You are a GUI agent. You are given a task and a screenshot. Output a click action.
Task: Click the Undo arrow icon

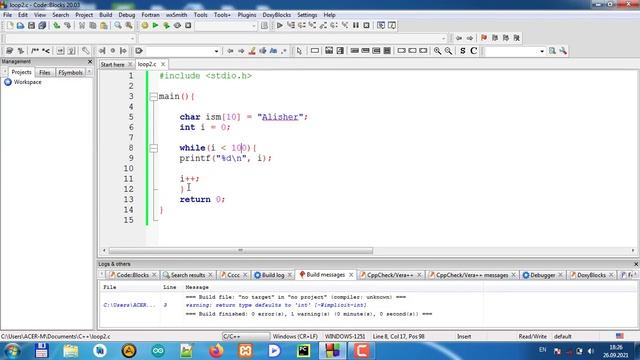[x=57, y=26]
